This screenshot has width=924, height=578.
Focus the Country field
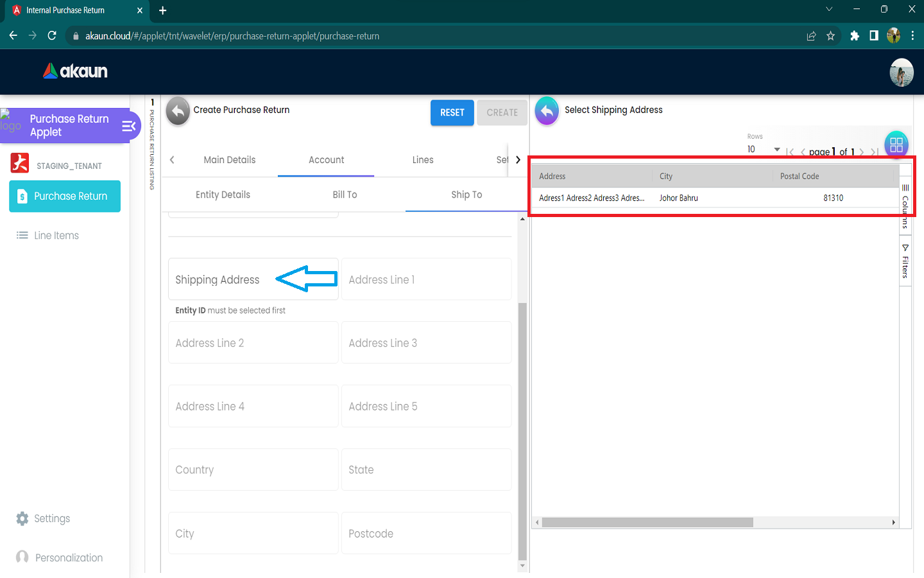[x=253, y=470]
